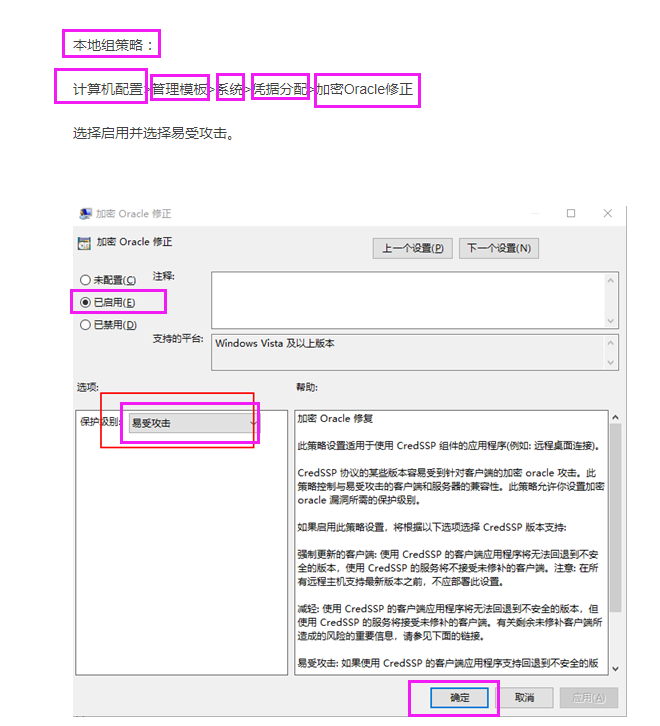660x726 pixels.
Task: Click the 加密Oracle修正 path text
Action: (365, 89)
